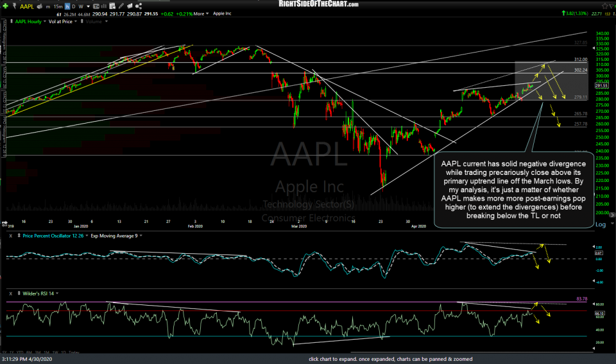Click the Apr 2020 date axis label
This screenshot has width=616, height=364.
(x=418, y=226)
